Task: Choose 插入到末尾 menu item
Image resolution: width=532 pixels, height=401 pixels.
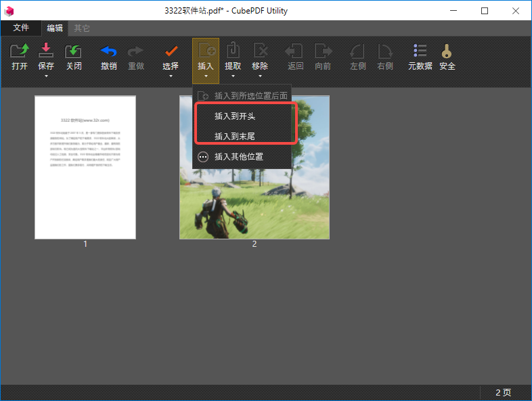Action: [x=242, y=137]
